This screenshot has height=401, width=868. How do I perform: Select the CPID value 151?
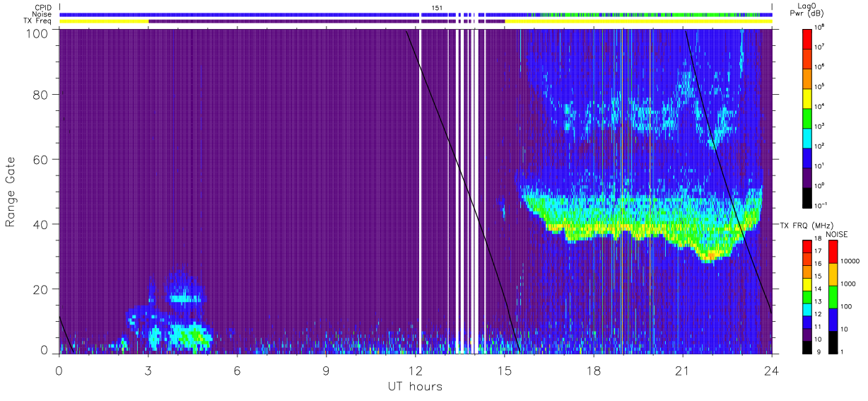pos(438,8)
